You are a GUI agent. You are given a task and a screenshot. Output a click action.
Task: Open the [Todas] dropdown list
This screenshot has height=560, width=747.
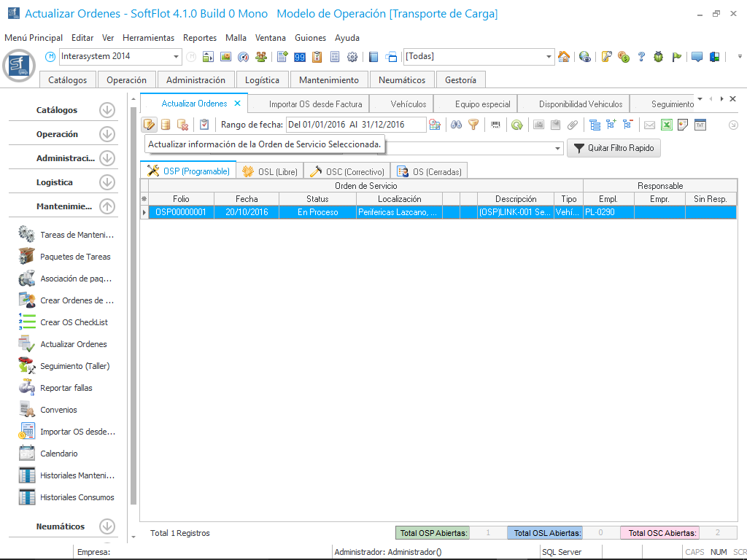click(x=549, y=57)
